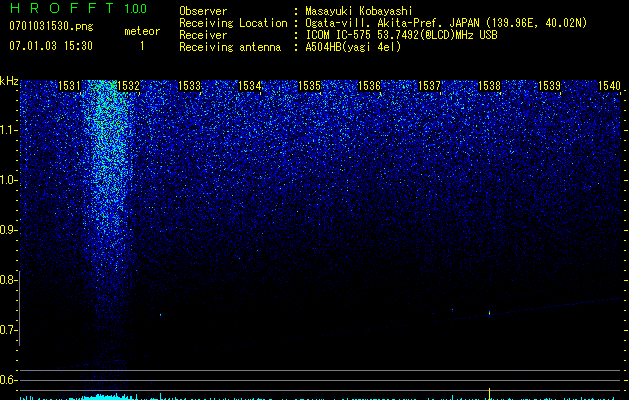Click the 1.1 kHz frequency label
Viewport: 629px width, 400px height.
point(8,130)
